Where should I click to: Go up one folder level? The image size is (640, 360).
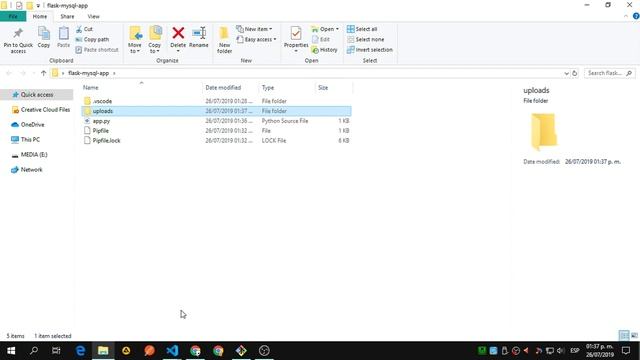click(44, 73)
